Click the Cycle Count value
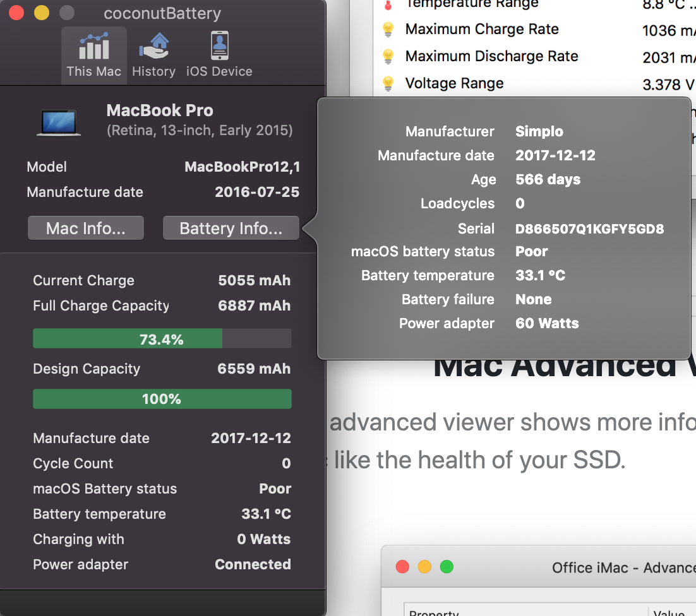696x616 pixels. (x=285, y=463)
